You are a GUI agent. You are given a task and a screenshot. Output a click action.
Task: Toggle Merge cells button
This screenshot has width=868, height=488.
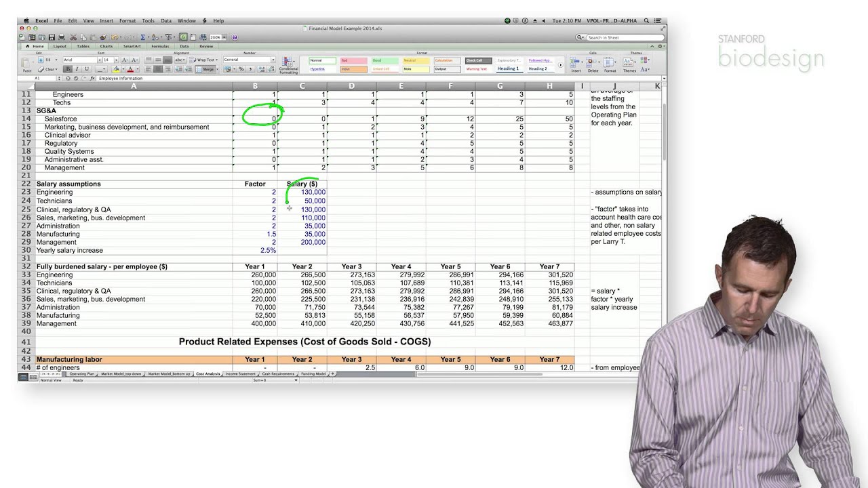206,69
